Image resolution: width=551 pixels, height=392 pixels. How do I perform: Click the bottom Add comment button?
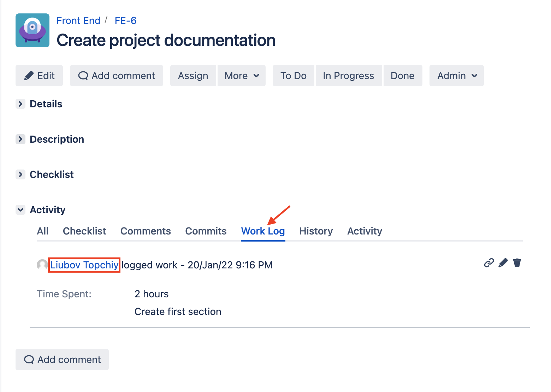point(62,360)
